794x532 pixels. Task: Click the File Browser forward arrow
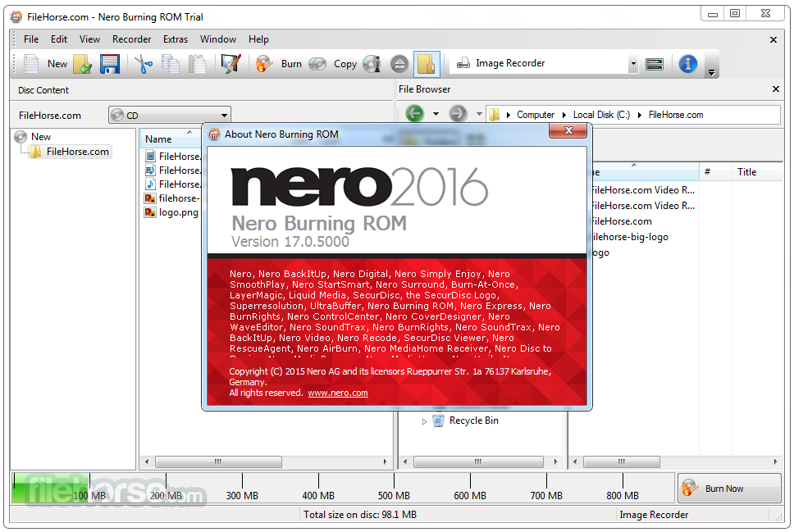coord(458,113)
